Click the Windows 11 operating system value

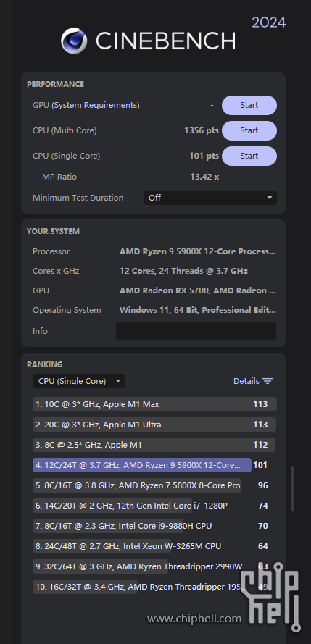tap(198, 310)
